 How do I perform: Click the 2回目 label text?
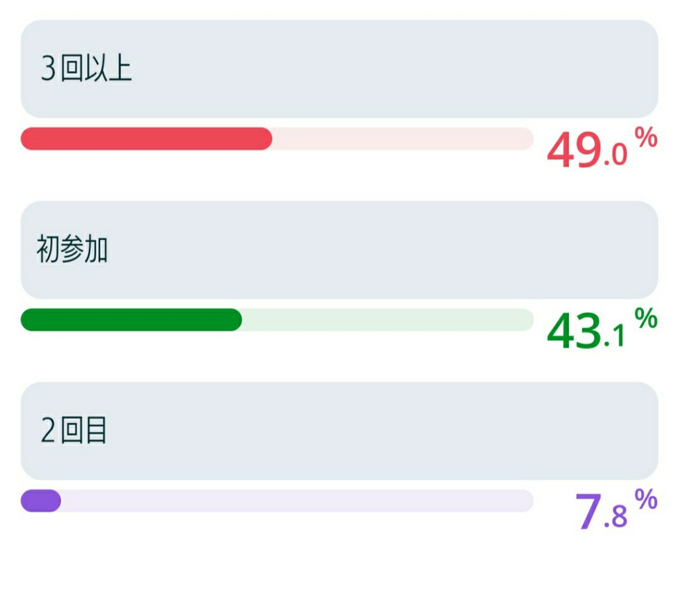(x=74, y=430)
